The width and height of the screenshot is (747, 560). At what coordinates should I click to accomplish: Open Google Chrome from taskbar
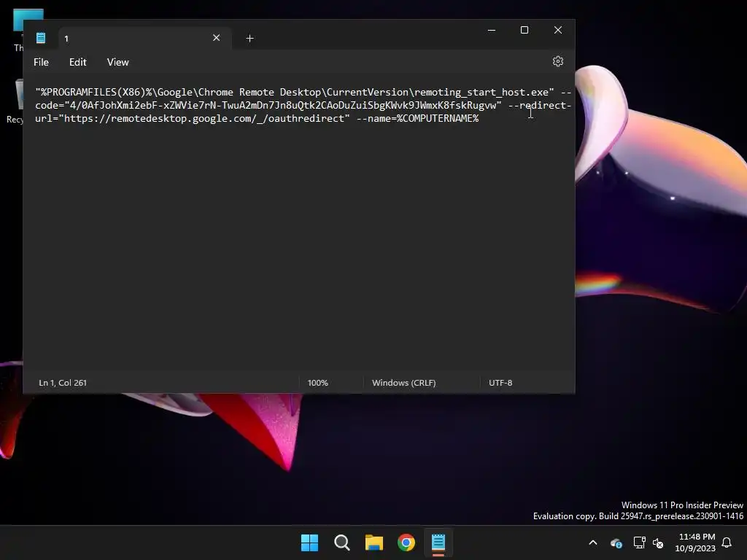[x=406, y=542]
